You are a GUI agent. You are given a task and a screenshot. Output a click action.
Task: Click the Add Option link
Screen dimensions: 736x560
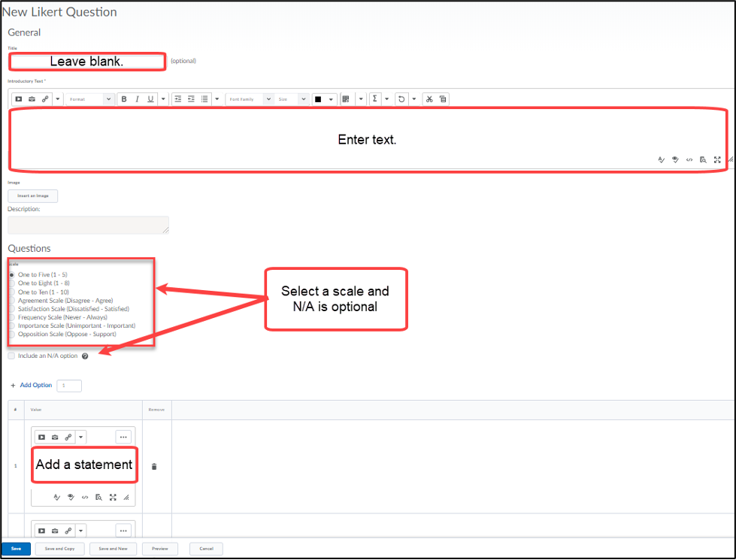[x=35, y=386]
